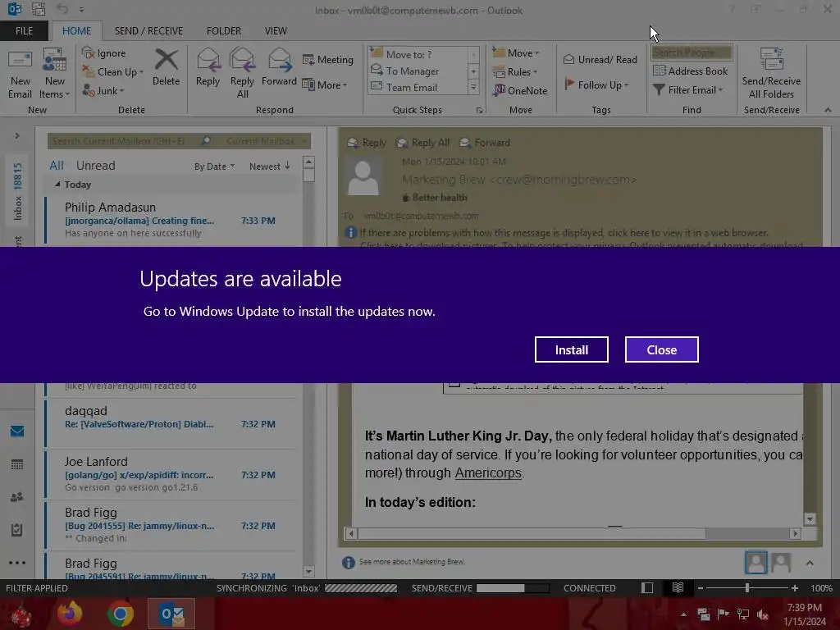Toggle the Newest sort order
The height and width of the screenshot is (630, 840).
pyautogui.click(x=269, y=167)
